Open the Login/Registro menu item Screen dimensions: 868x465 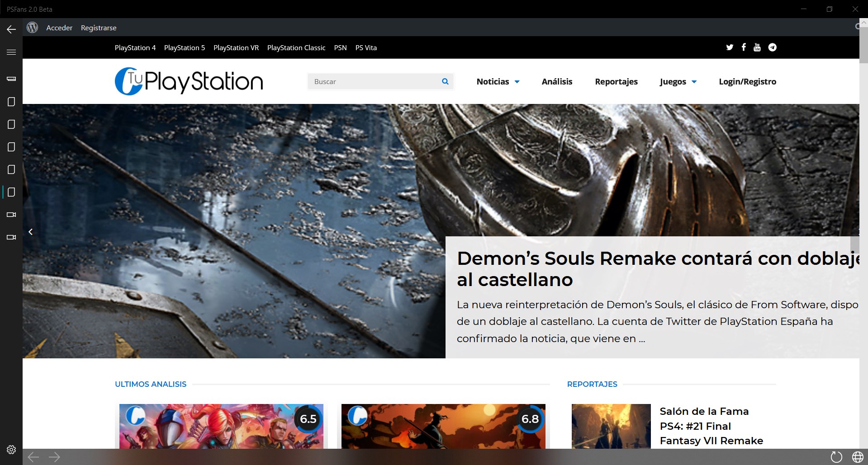tap(747, 81)
